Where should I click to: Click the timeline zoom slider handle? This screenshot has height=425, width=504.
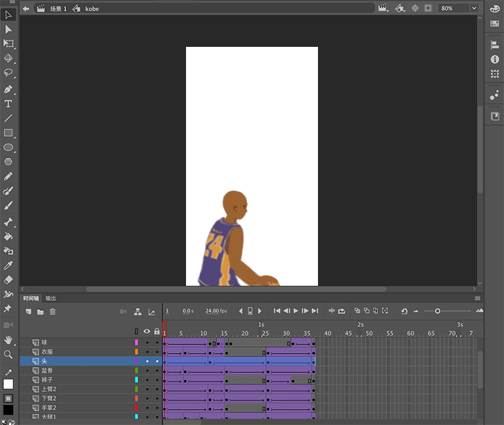tap(437, 311)
